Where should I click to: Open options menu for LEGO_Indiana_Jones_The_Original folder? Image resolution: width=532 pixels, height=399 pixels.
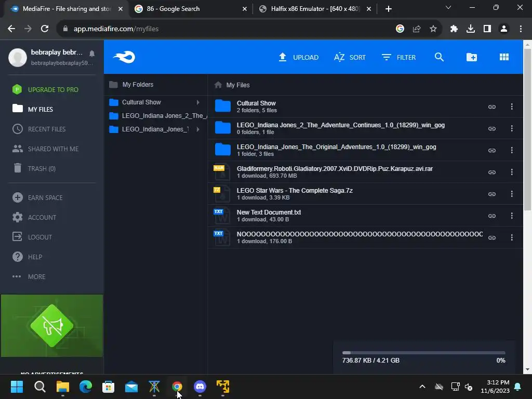(512, 150)
